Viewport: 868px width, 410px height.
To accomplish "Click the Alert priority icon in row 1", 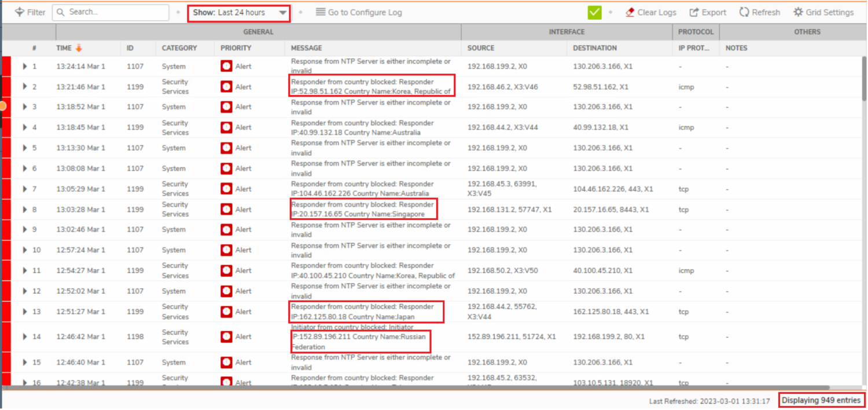I will [226, 67].
